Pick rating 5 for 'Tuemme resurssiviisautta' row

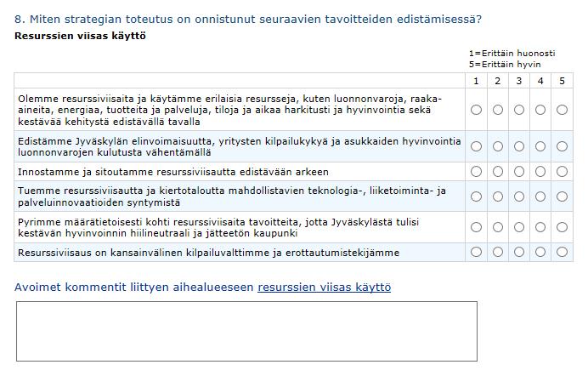click(562, 197)
